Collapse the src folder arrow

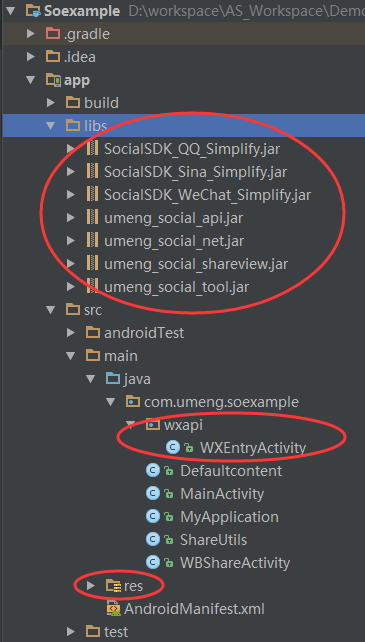coord(51,310)
